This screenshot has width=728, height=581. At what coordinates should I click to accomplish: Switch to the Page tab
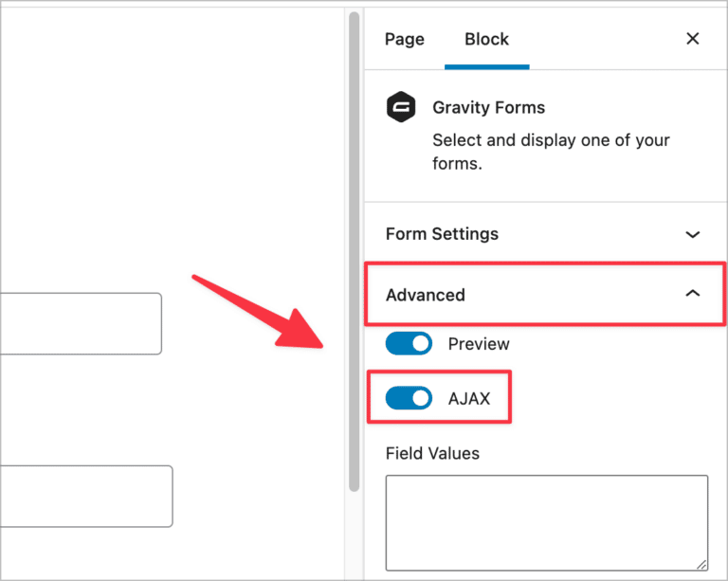coord(405,39)
